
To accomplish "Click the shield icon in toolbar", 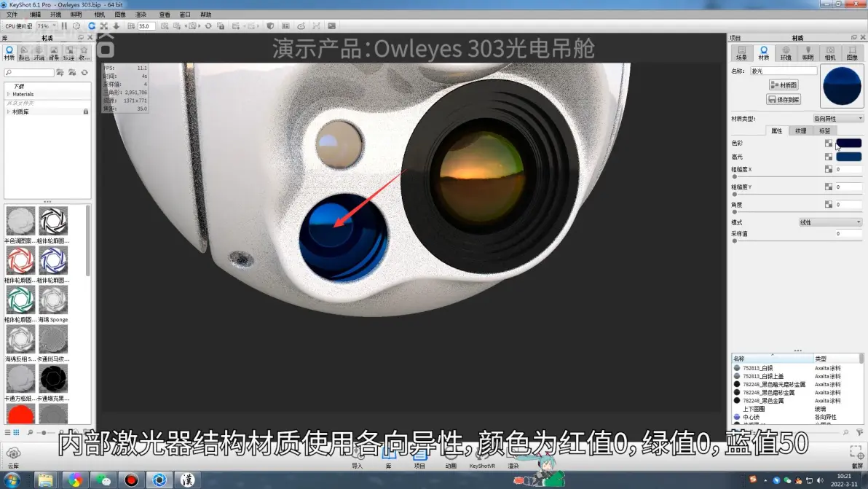I will point(270,26).
